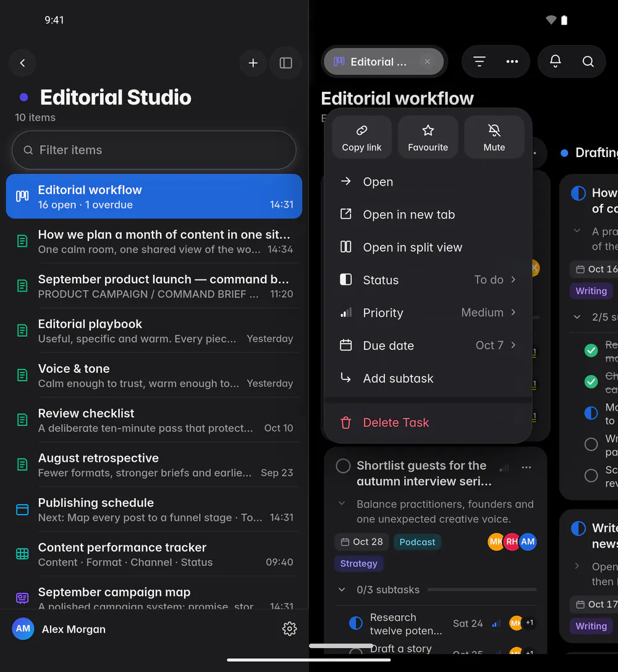Viewport: 618px width, 672px height.
Task: Expand description chevron on 'Write news' card
Action: tap(577, 566)
